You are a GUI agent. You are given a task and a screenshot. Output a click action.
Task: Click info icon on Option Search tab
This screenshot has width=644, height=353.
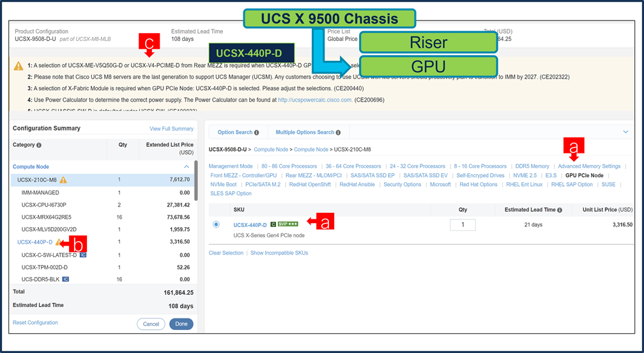coord(256,132)
